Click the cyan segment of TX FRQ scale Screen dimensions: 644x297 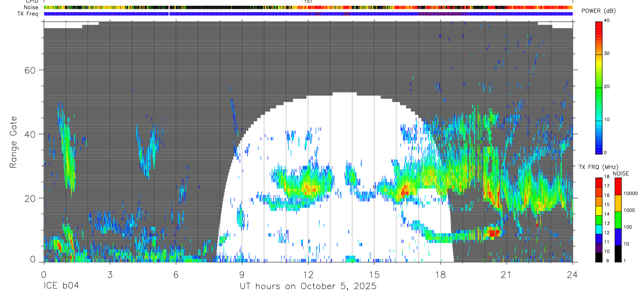[x=599, y=229]
